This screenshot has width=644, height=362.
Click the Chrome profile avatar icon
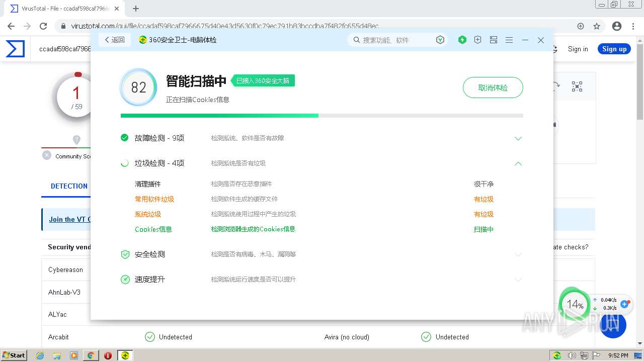pyautogui.click(x=617, y=26)
